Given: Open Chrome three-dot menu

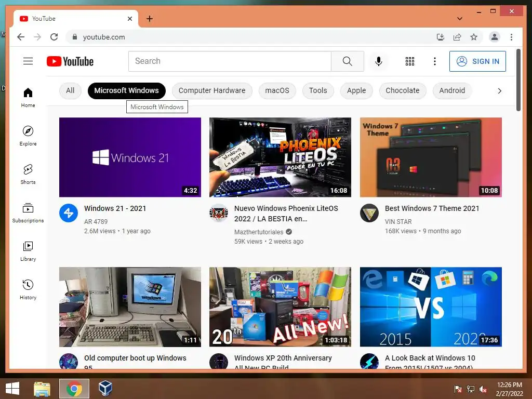Looking at the screenshot, I should [511, 37].
